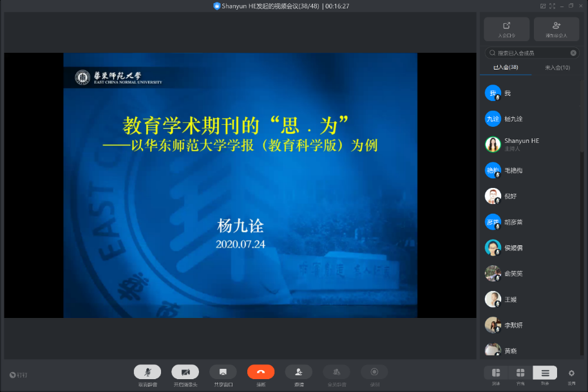Click the meeting title shield icon
Viewport: 588px width, 392px height.
click(x=216, y=6)
